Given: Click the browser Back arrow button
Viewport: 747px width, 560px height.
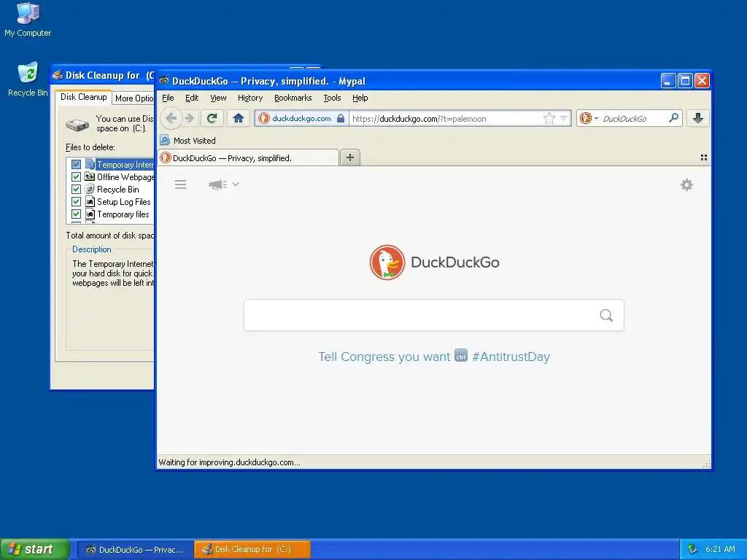Looking at the screenshot, I should point(171,118).
